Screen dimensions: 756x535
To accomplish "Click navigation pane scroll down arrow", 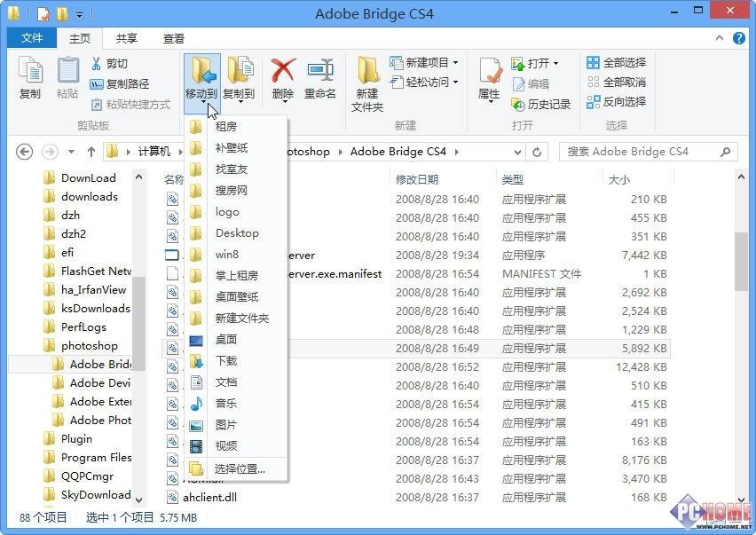I will pos(138,500).
